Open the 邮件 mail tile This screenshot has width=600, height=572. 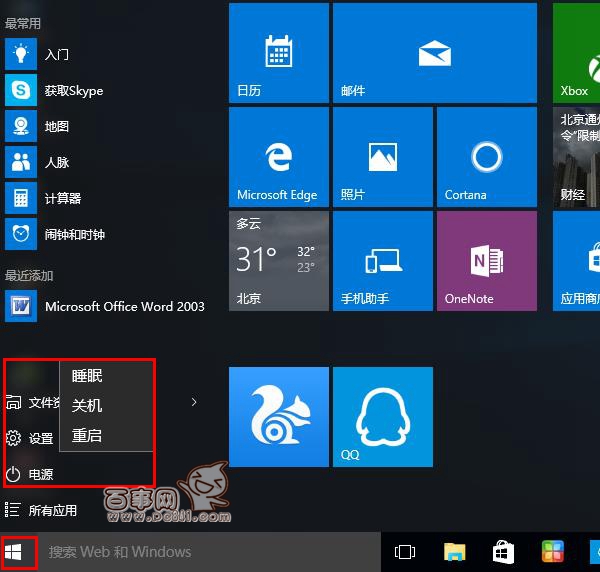432,53
